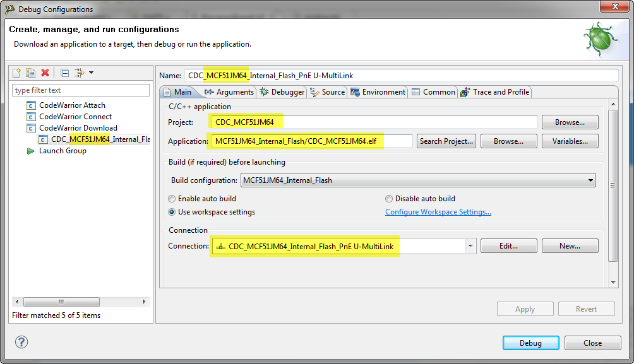
Task: Select the CodeWarrior Attach configuration type
Action: 72,105
